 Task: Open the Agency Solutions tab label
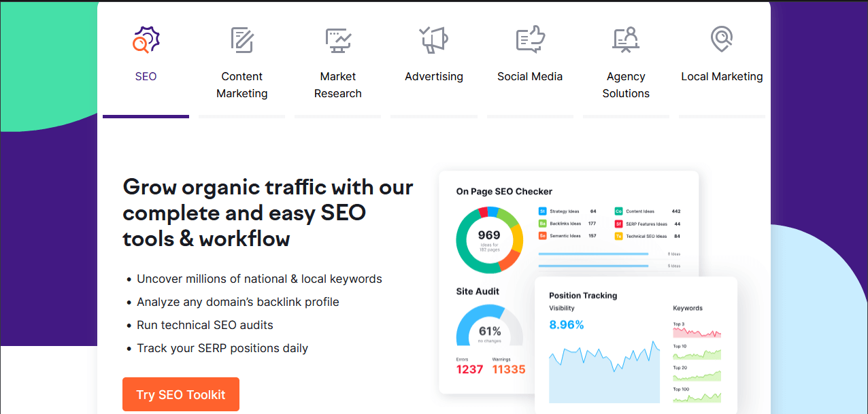[x=626, y=85]
